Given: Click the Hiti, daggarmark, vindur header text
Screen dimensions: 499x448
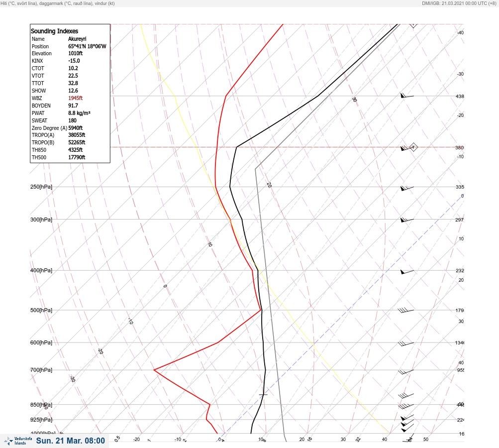Looking at the screenshot, I should pyautogui.click(x=58, y=3).
